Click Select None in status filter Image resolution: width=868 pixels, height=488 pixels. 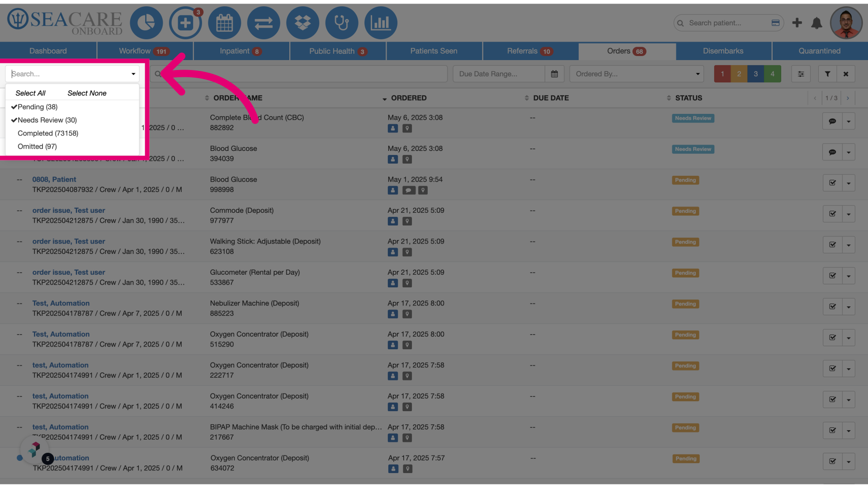pos(87,93)
